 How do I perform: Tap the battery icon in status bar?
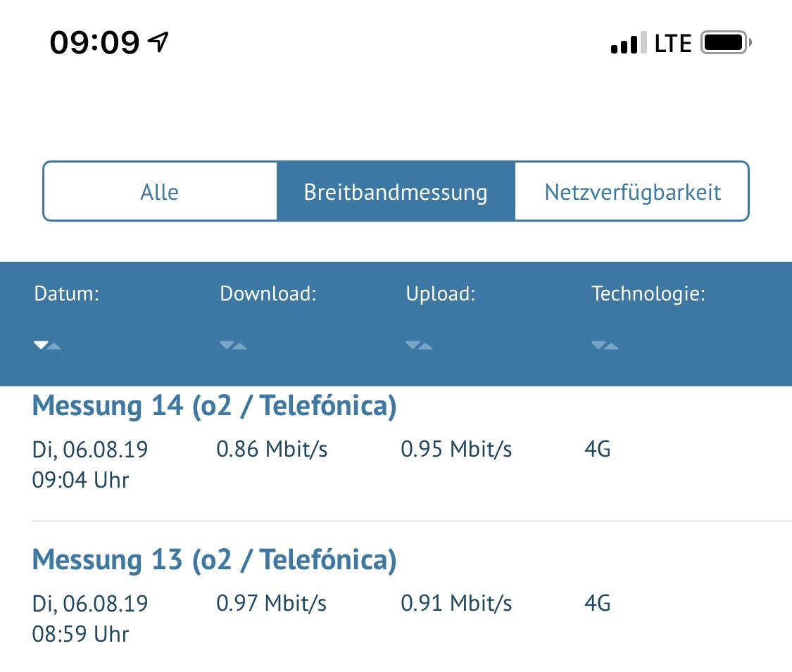point(727,43)
